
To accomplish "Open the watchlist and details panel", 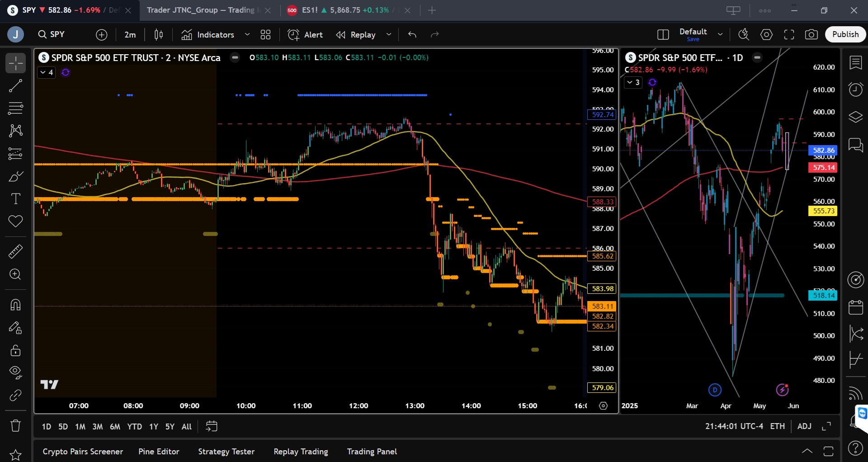I will [855, 63].
